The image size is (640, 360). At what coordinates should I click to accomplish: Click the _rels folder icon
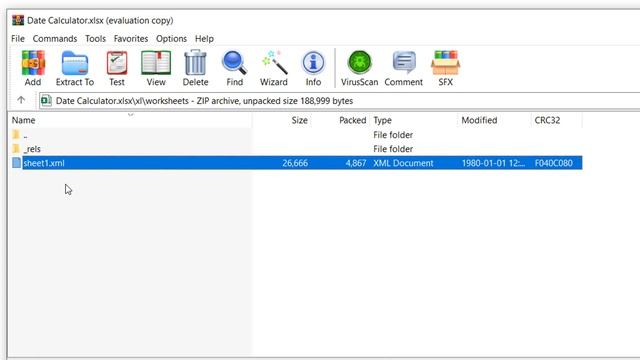(x=16, y=149)
